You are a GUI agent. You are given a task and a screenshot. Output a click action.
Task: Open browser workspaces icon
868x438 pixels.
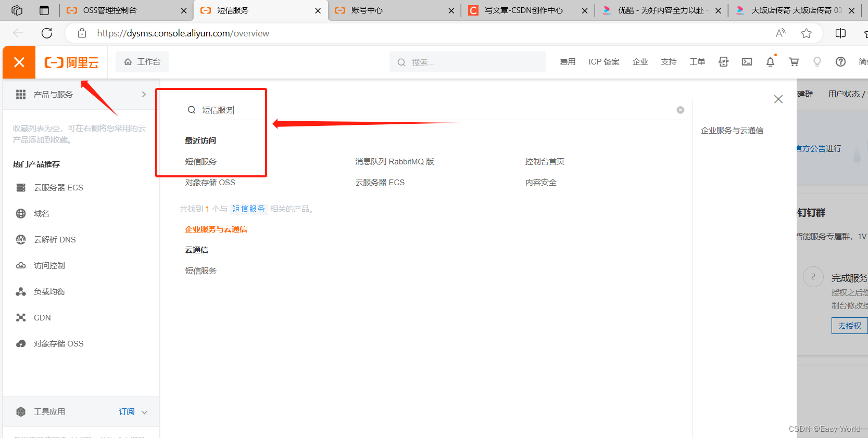(17, 10)
